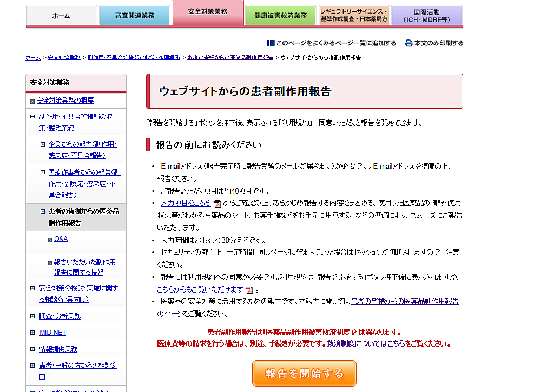Click the Q&A sidebar link
Image resolution: width=534 pixels, height=392 pixels.
[61, 238]
